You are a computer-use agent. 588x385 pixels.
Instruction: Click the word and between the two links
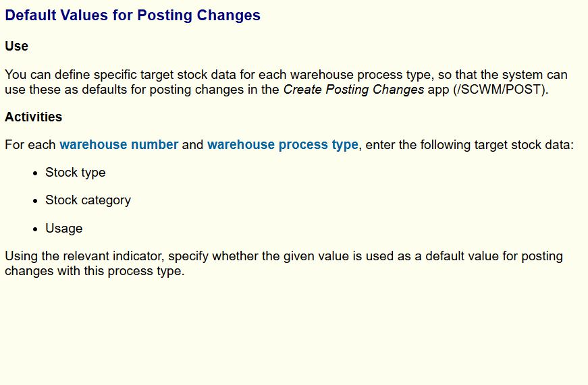pyautogui.click(x=193, y=144)
